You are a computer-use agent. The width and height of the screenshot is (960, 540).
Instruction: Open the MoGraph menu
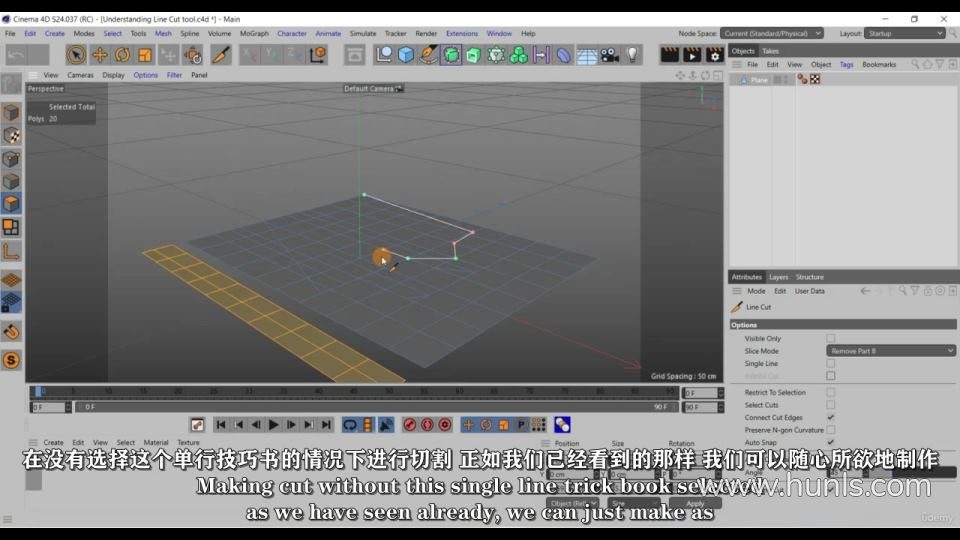click(x=254, y=33)
